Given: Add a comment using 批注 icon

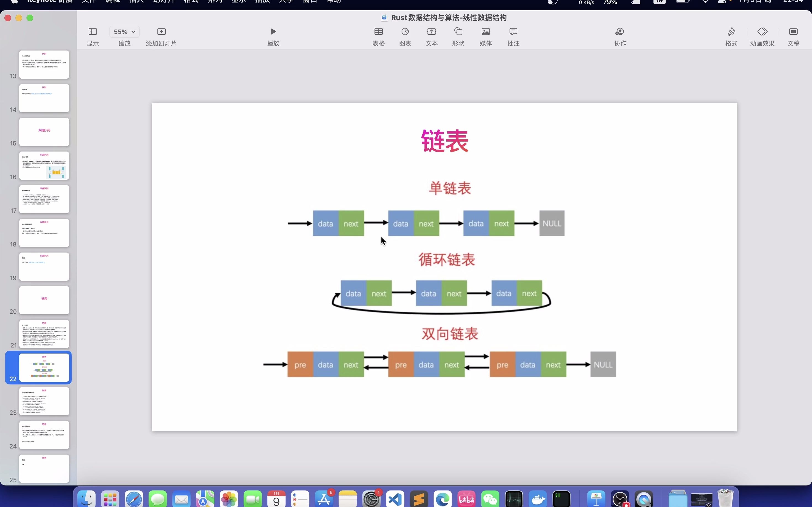Looking at the screenshot, I should [513, 36].
